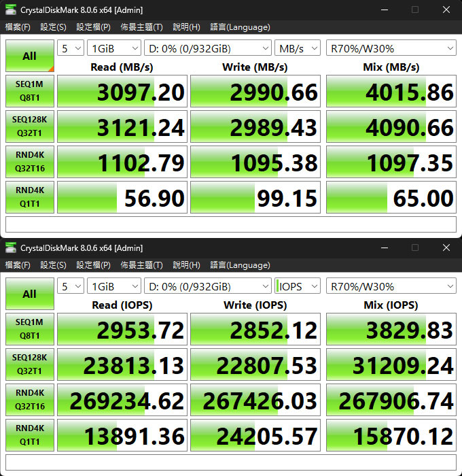The image size is (462, 476).
Task: Open 語言(Language) menu in bottom window
Action: click(241, 265)
